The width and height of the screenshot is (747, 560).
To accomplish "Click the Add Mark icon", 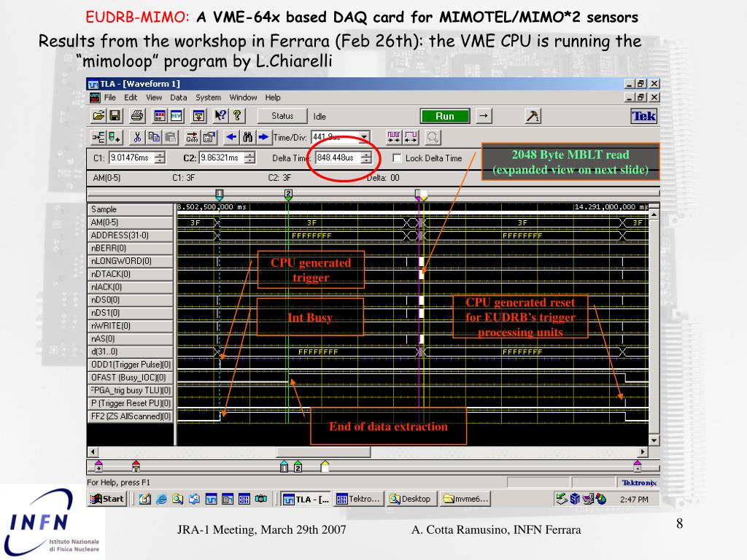I will pos(115,138).
